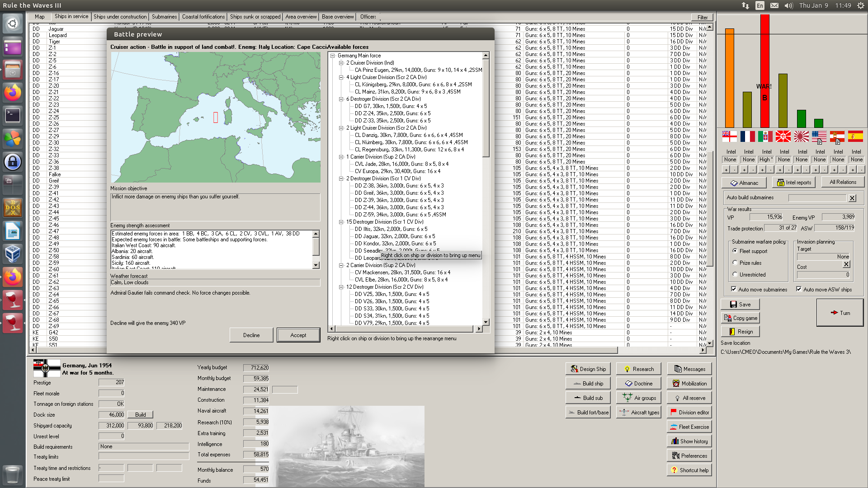This screenshot has height=488, width=868.
Task: Click the All reserve button
Action: pyautogui.click(x=689, y=398)
